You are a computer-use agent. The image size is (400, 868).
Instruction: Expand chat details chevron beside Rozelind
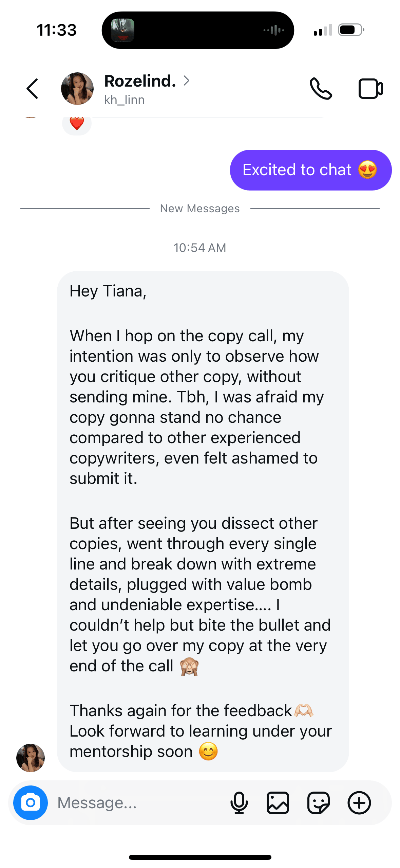coord(186,81)
